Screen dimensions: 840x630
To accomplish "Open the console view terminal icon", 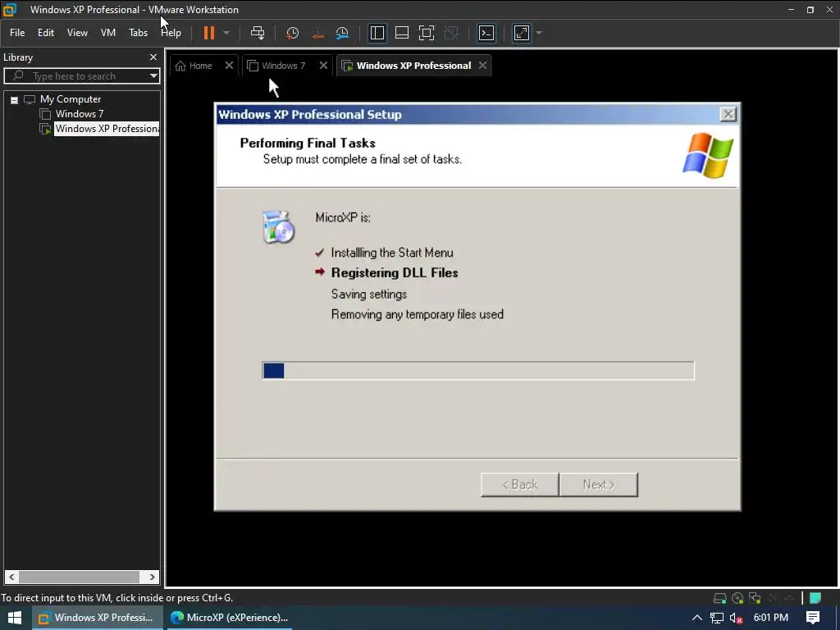I will pyautogui.click(x=486, y=33).
